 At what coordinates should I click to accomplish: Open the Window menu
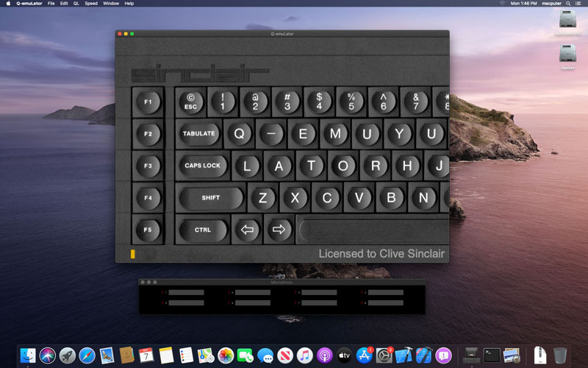[x=111, y=4]
